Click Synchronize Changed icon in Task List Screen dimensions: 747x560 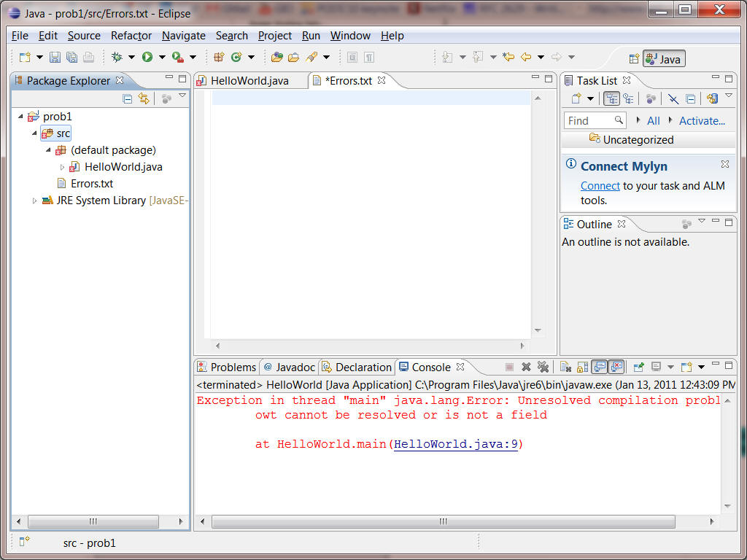713,98
